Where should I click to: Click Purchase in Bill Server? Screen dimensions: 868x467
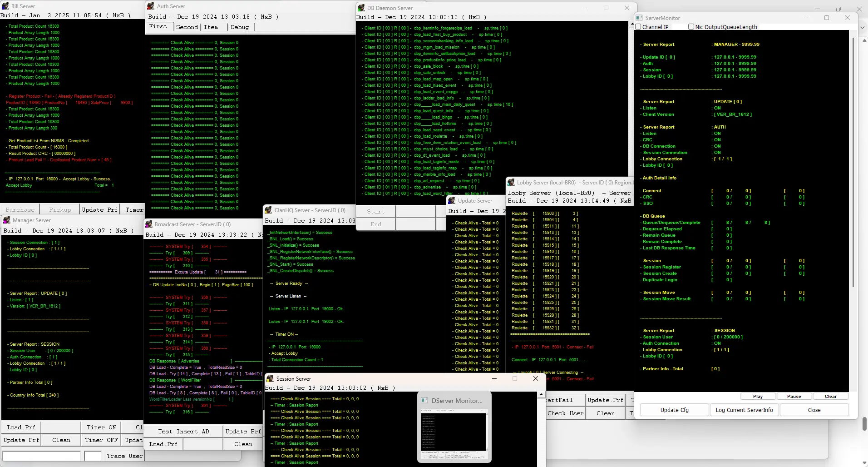(20, 209)
